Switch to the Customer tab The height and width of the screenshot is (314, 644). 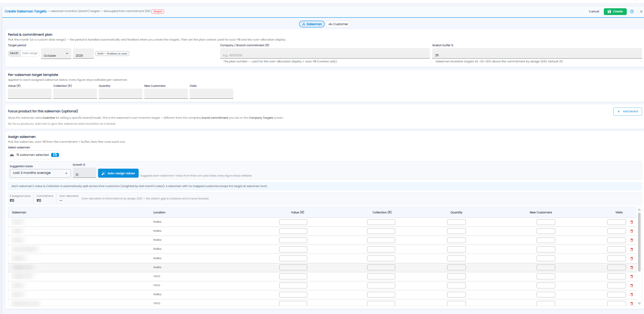point(338,24)
